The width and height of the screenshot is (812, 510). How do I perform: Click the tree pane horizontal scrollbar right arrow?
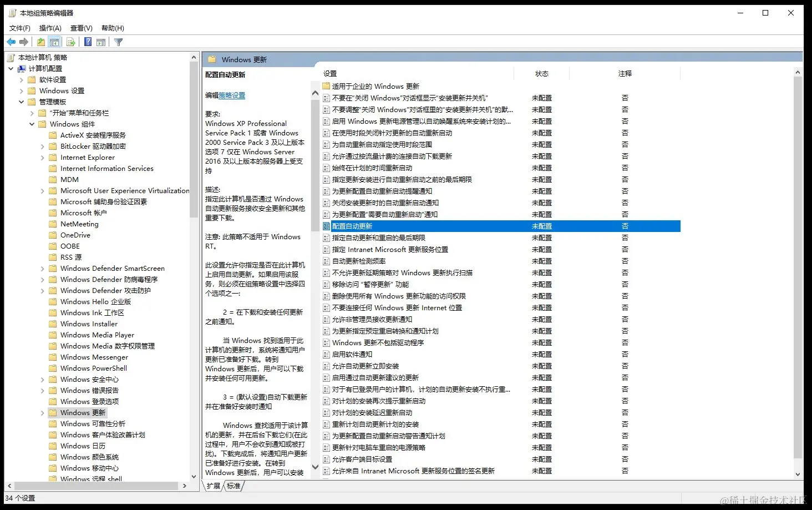pyautogui.click(x=185, y=486)
